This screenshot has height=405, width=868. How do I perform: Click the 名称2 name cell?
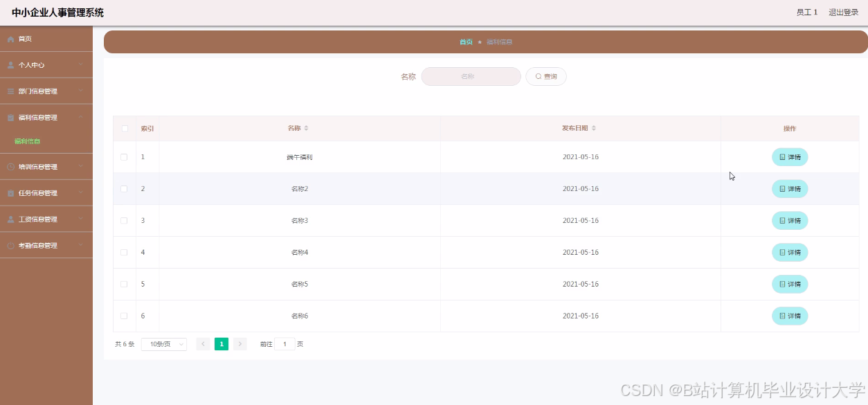pyautogui.click(x=300, y=189)
